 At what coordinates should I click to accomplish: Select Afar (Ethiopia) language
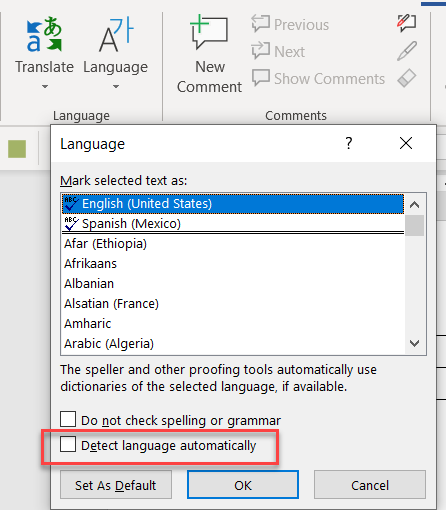[x=233, y=244]
